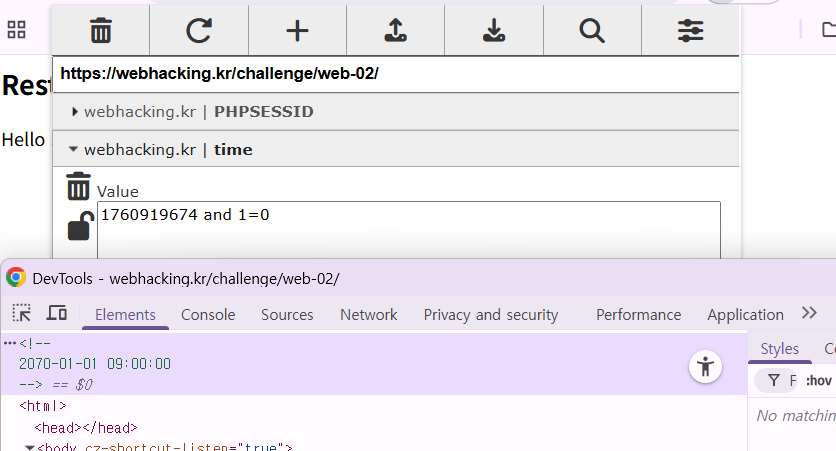Click the export cookies icon
The height and width of the screenshot is (451, 836).
point(494,31)
